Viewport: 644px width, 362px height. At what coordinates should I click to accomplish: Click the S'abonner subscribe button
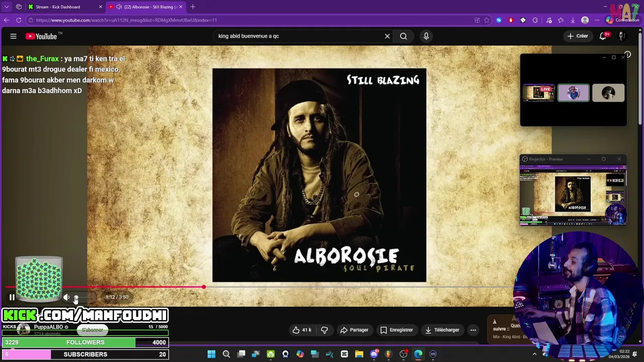coord(92,330)
